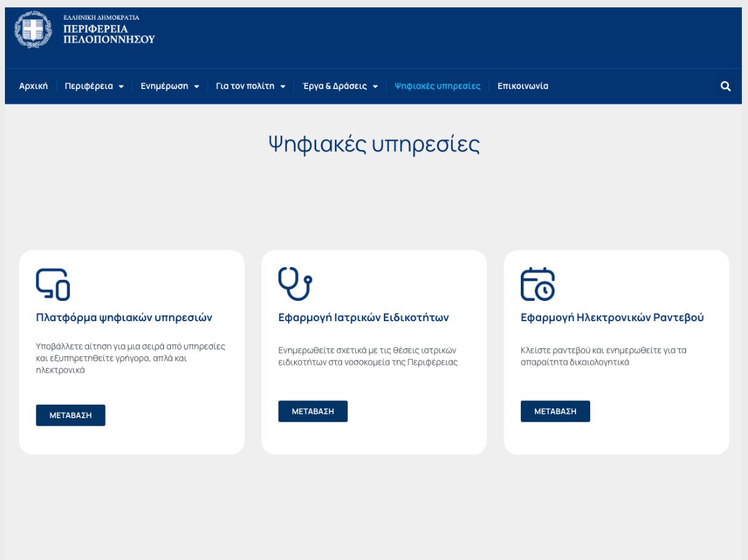The image size is (748, 560).
Task: Click the Greek coat of arms logo
Action: [34, 29]
